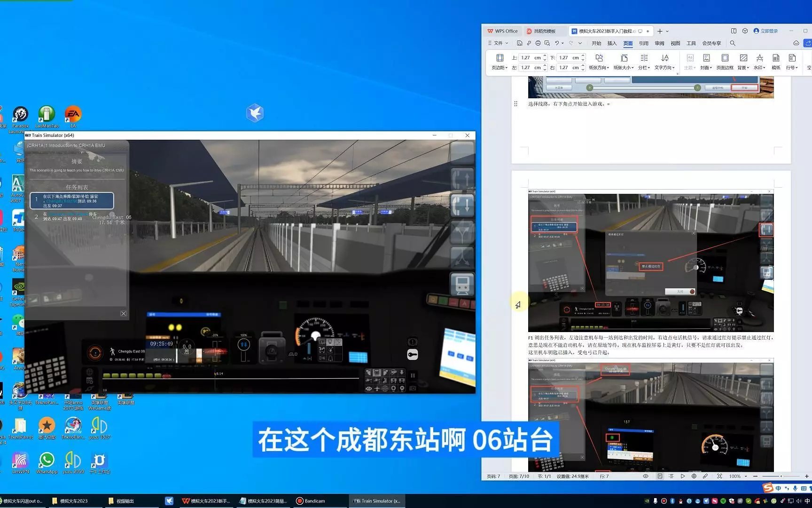Click the manuscript paper icon in WPS

(776, 58)
